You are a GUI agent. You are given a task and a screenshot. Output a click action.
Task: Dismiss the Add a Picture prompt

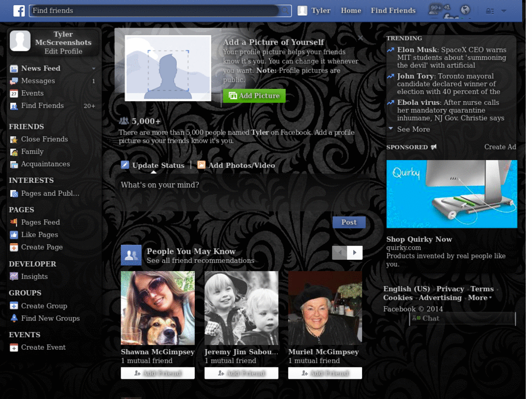(361, 38)
